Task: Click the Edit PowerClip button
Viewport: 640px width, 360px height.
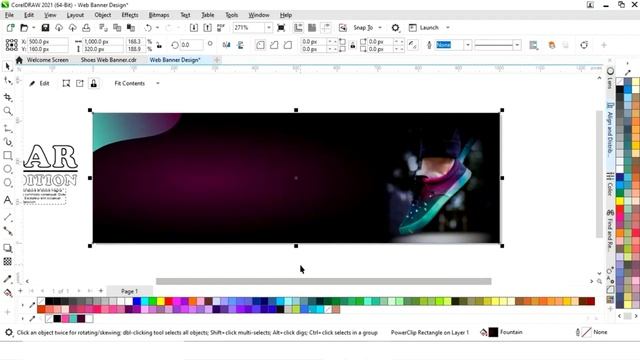Action: coord(40,83)
